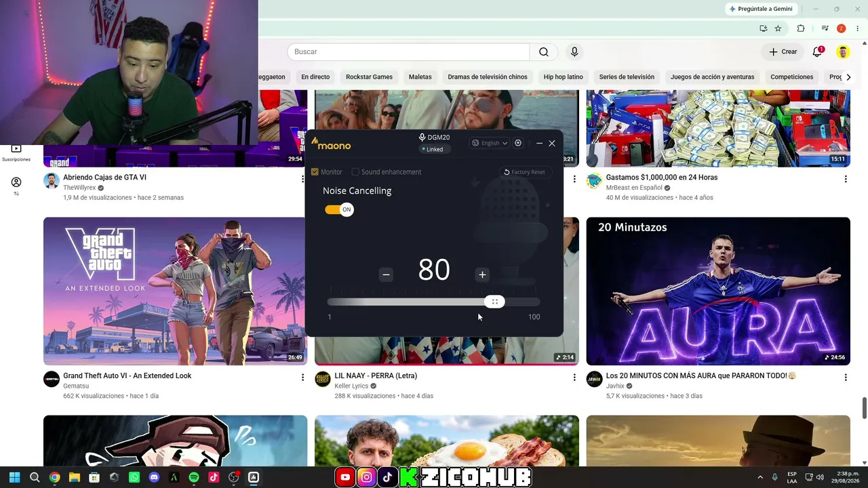Open the Grand Theft Auto VI Extended Look thumbnail
The image size is (868, 488).
coord(175,291)
